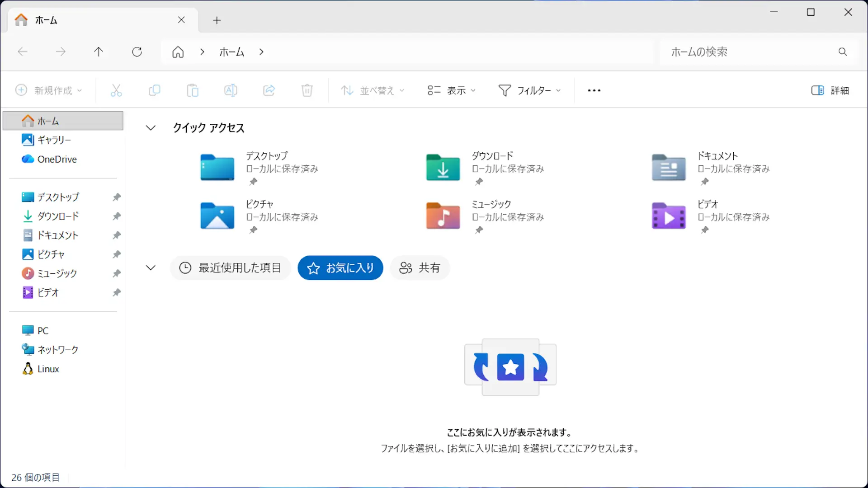
Task: Click the Paste clipboard icon
Action: pos(193,90)
